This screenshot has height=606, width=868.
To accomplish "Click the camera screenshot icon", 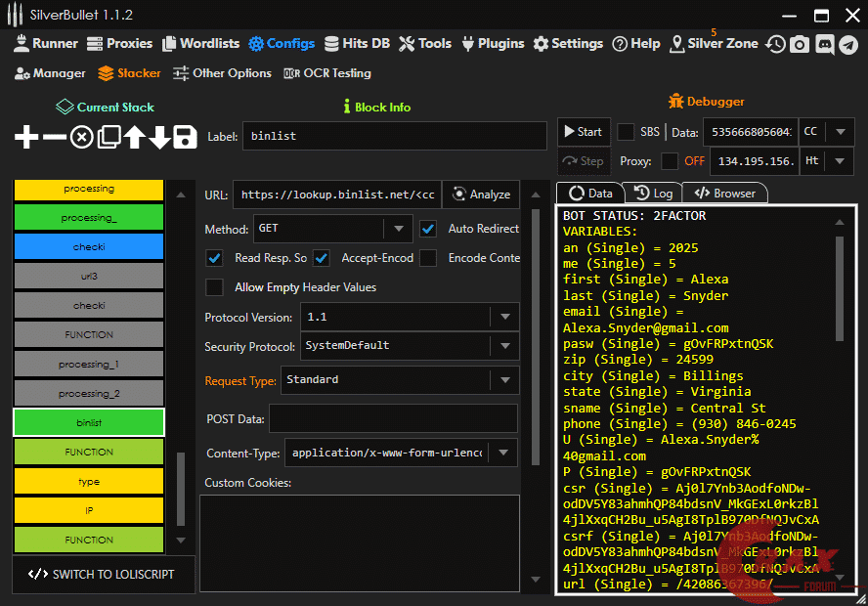I will click(x=800, y=44).
